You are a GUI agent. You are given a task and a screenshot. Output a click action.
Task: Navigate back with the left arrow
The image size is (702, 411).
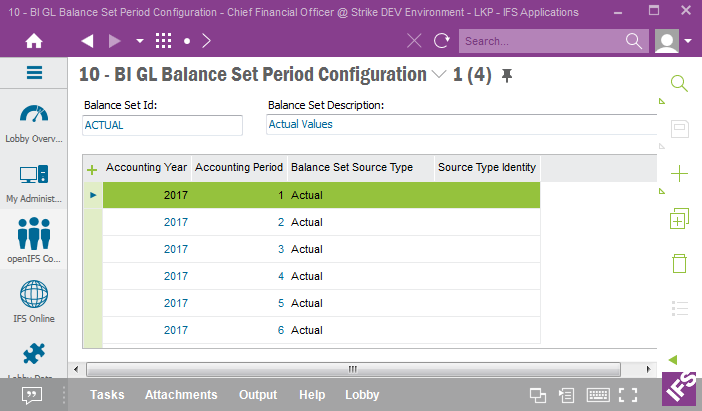[87, 41]
